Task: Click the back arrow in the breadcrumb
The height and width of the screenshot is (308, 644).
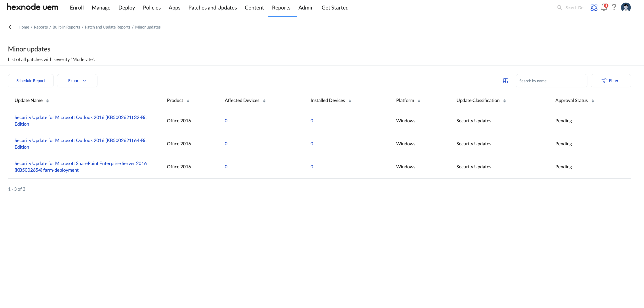Action: pyautogui.click(x=11, y=27)
